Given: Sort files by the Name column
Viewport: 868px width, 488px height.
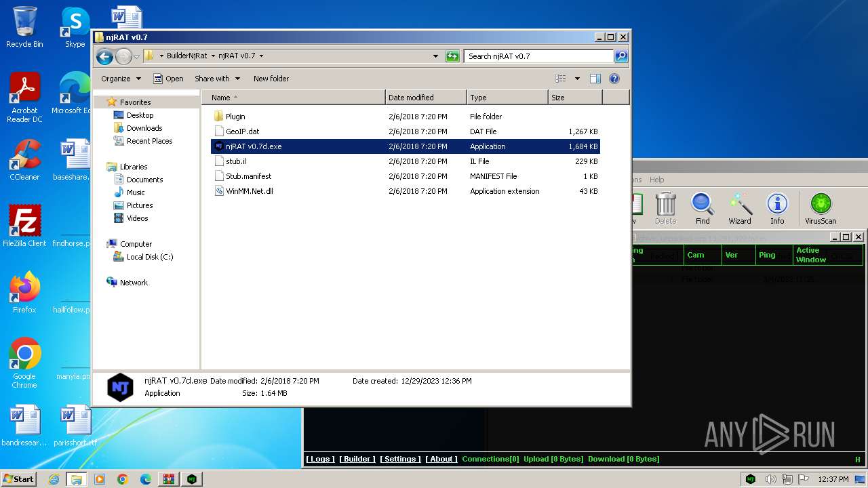Looking at the screenshot, I should 294,98.
